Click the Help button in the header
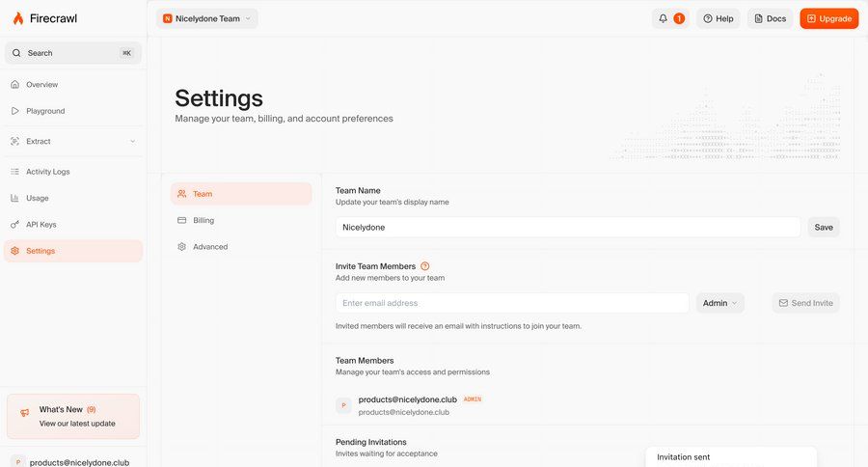Viewport: 868px width, 467px height. coord(719,18)
